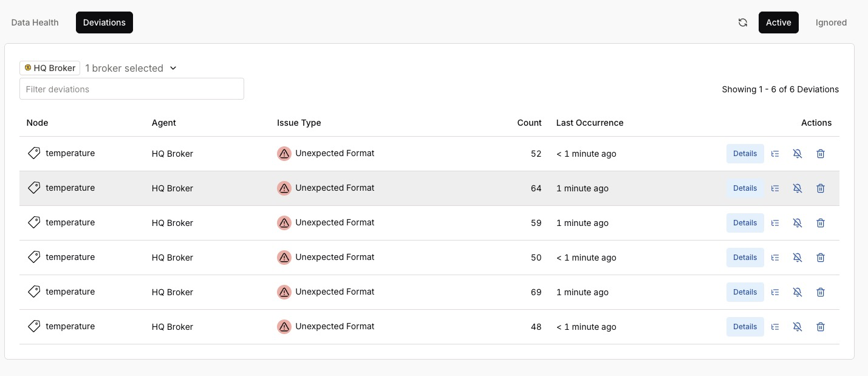Switch to the Data Health tab
The width and height of the screenshot is (868, 376).
(x=35, y=22)
